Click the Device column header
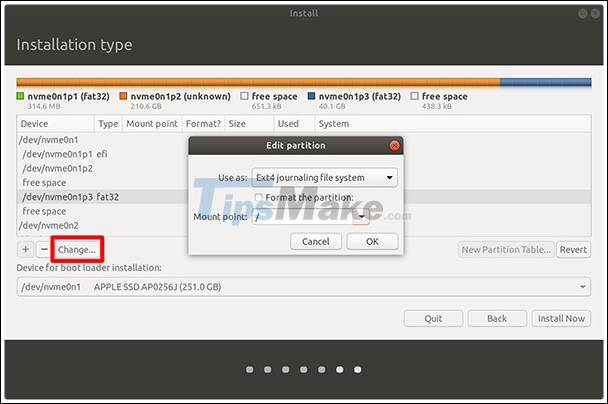This screenshot has width=608, height=404. pos(55,124)
